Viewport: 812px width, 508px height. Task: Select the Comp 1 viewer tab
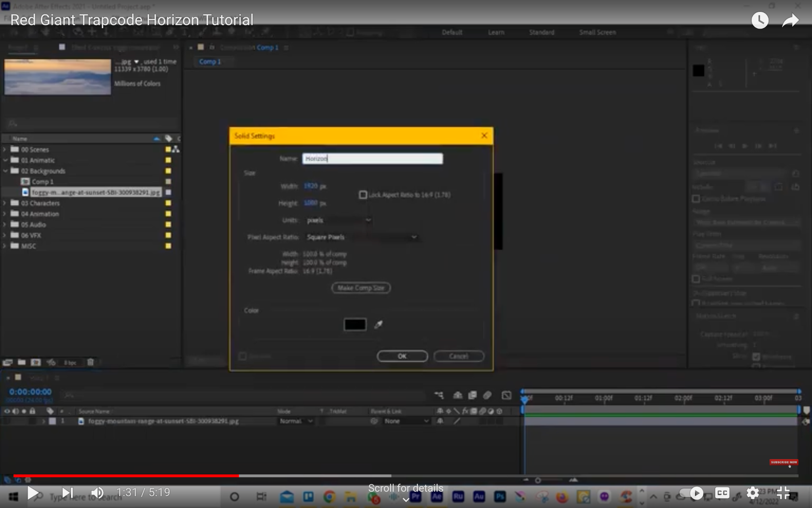click(210, 62)
